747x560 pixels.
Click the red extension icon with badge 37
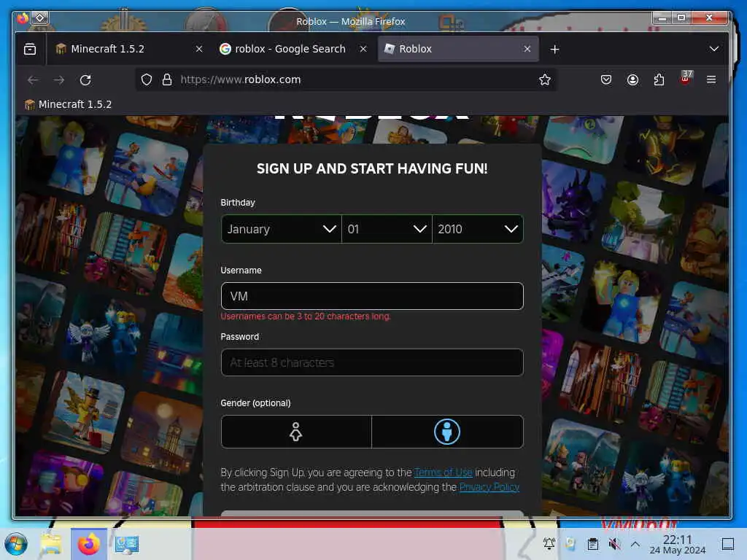pos(686,77)
